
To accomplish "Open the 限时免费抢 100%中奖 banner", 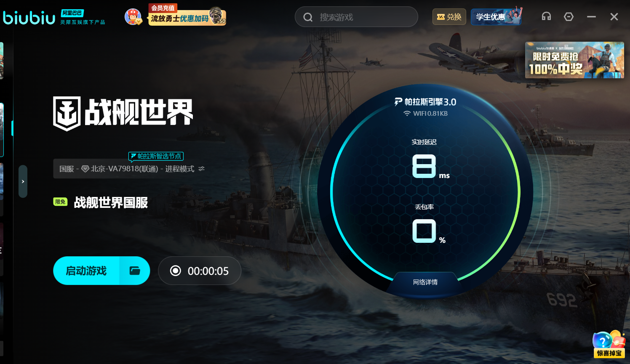I will pyautogui.click(x=574, y=60).
